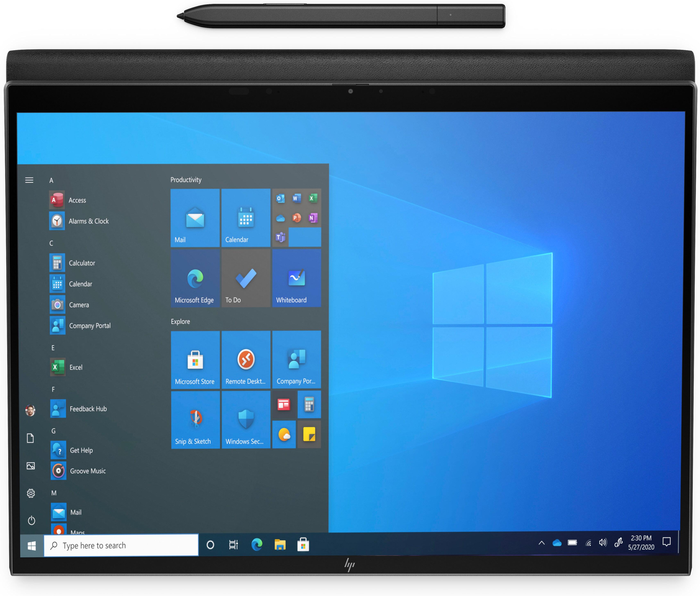Open Settings gear in Start sidebar

[31, 493]
